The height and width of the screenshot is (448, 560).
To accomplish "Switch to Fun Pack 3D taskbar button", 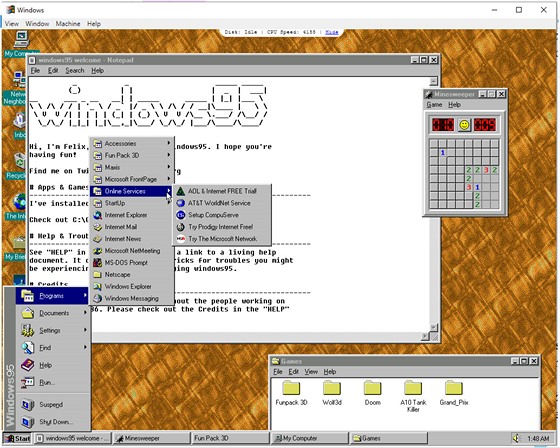I will [231, 438].
